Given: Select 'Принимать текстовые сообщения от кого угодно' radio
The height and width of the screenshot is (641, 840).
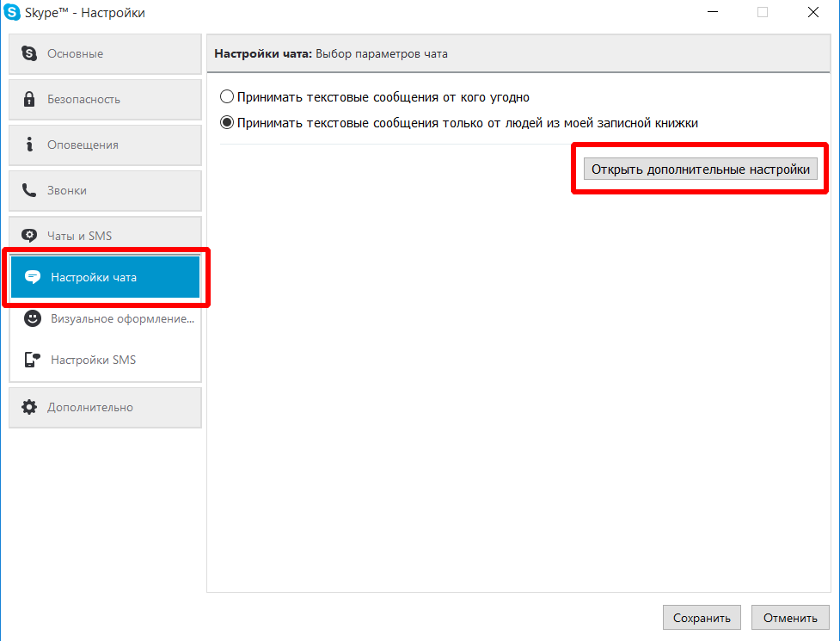Looking at the screenshot, I should click(x=227, y=97).
